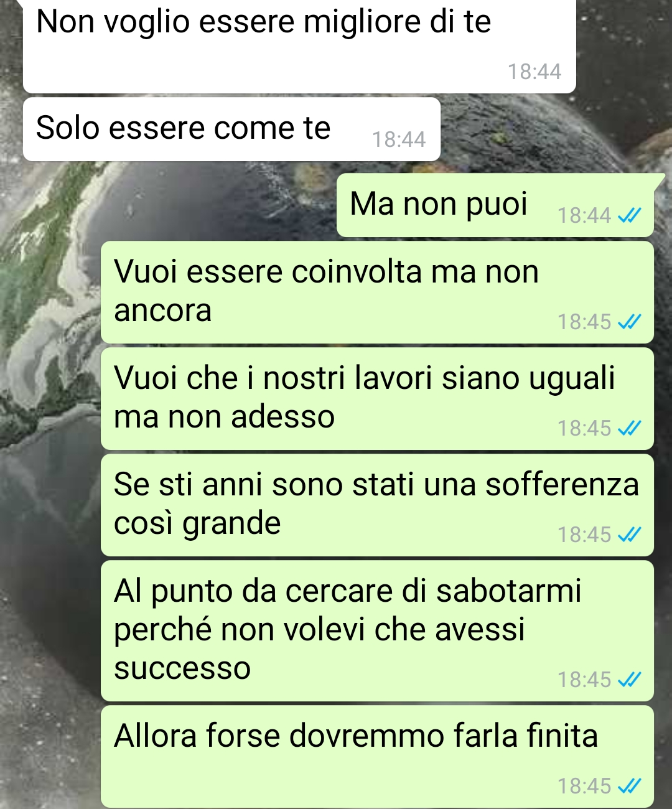This screenshot has height=809, width=672.
Task: Tap checkmarks on 'Al punto da cercare' message
Action: click(x=629, y=680)
